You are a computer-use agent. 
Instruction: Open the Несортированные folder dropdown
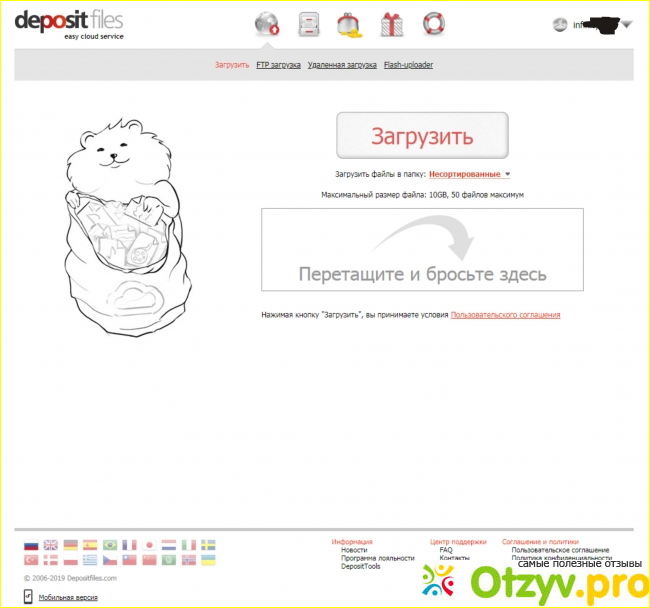(x=470, y=174)
